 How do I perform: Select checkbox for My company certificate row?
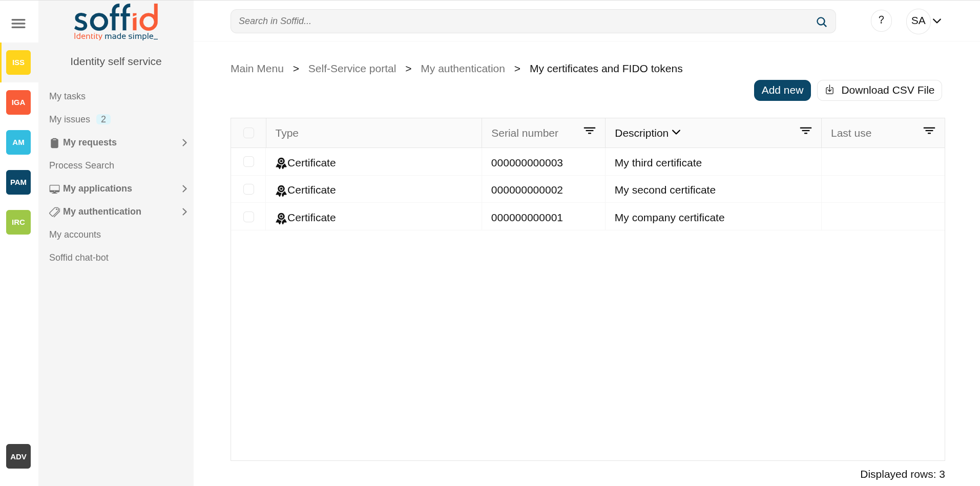tap(248, 217)
